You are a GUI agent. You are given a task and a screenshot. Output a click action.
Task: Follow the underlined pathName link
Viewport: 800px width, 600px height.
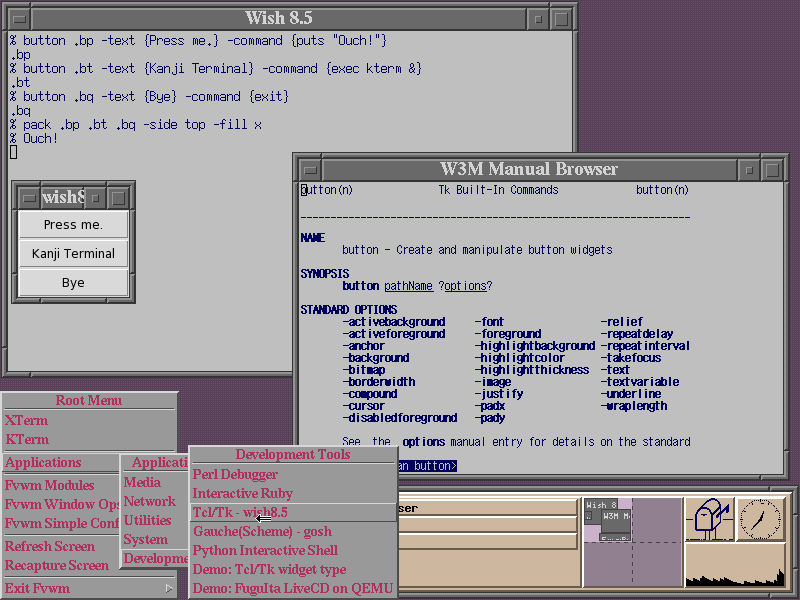click(408, 286)
